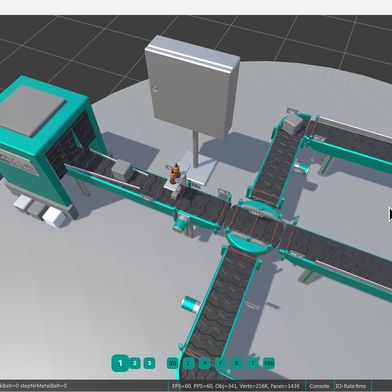Click the IO-Rate status entry
This screenshot has height=392, width=392.
point(352,386)
